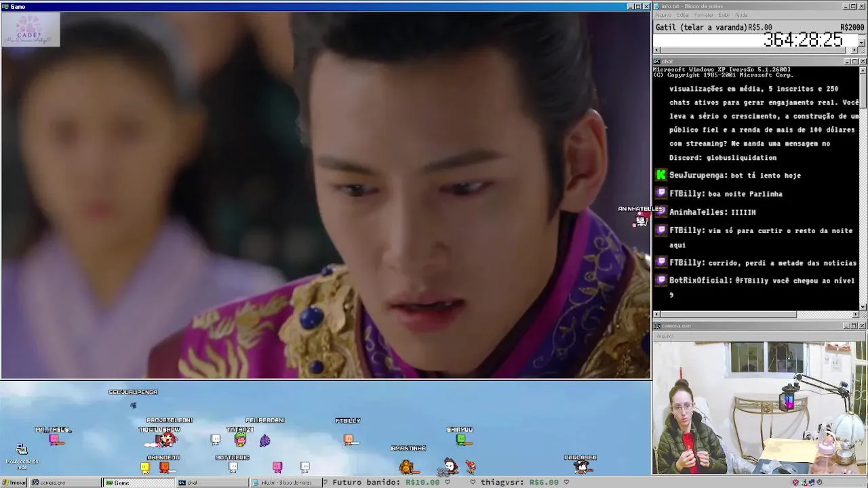Click the notepad vertical scroll-down arrow
This screenshot has height=488, width=868.
coord(862,43)
